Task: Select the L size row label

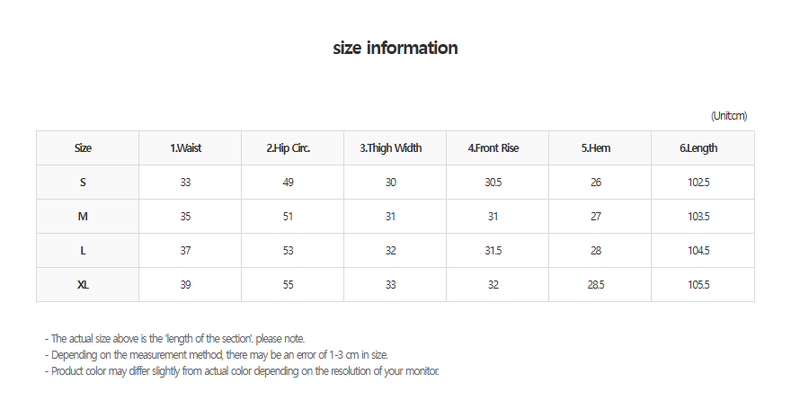Action: [x=83, y=251]
